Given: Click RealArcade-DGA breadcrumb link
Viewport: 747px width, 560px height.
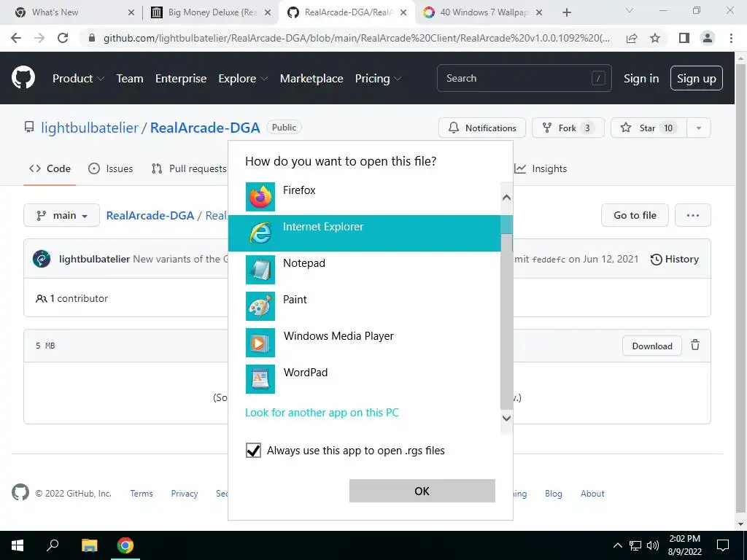Looking at the screenshot, I should 150,215.
